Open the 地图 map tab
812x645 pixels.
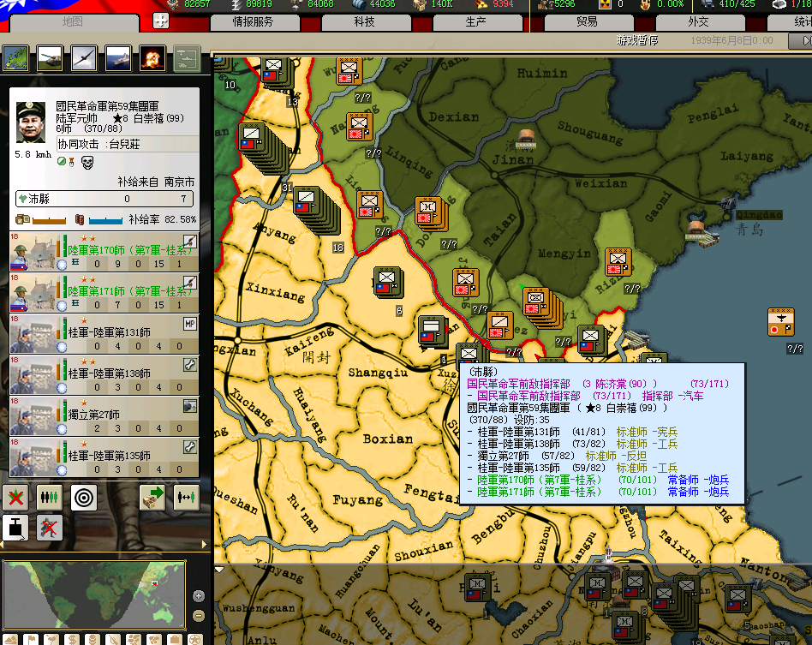[x=73, y=21]
